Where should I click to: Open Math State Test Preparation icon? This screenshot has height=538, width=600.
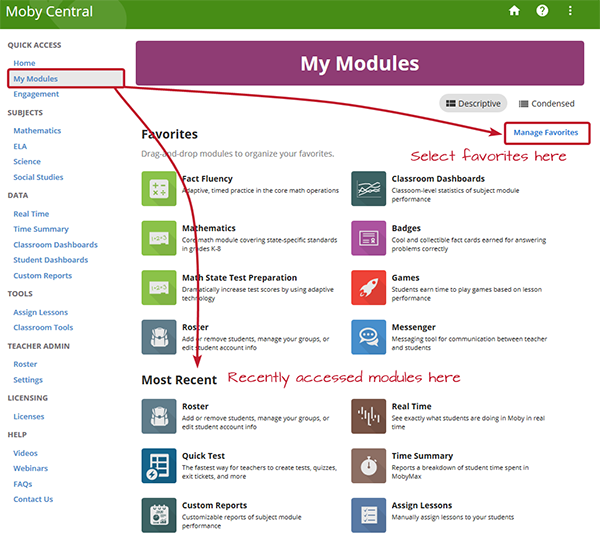click(x=159, y=287)
